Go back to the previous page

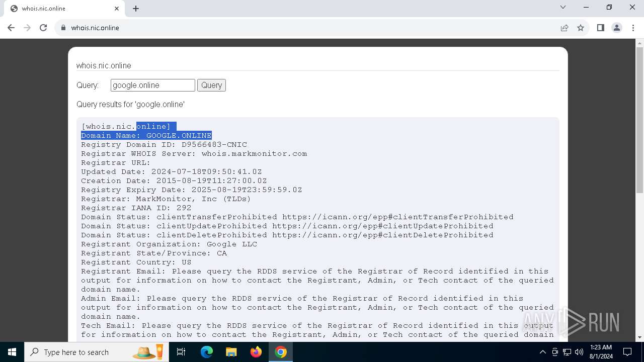[x=11, y=28]
